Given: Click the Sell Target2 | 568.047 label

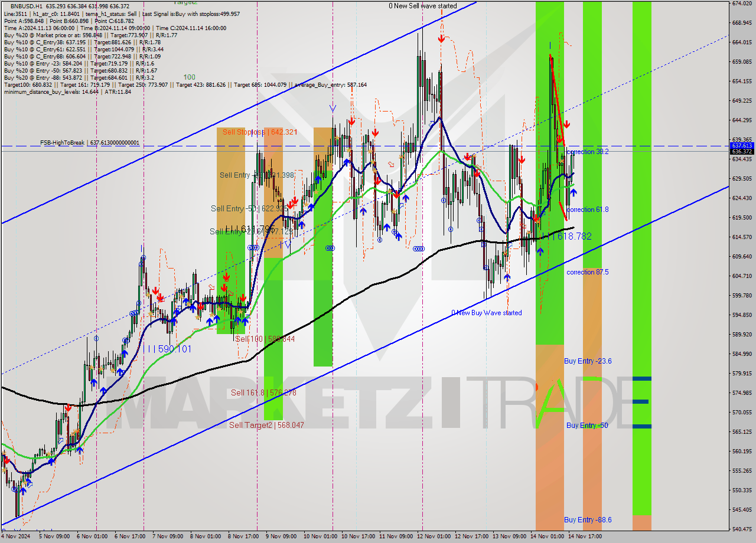Looking at the screenshot, I should point(266,425).
